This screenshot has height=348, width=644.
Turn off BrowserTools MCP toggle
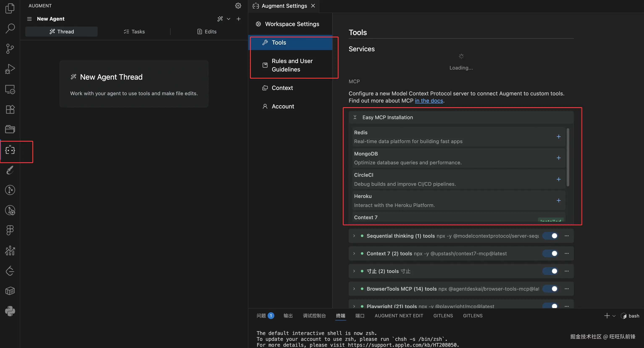(550, 289)
